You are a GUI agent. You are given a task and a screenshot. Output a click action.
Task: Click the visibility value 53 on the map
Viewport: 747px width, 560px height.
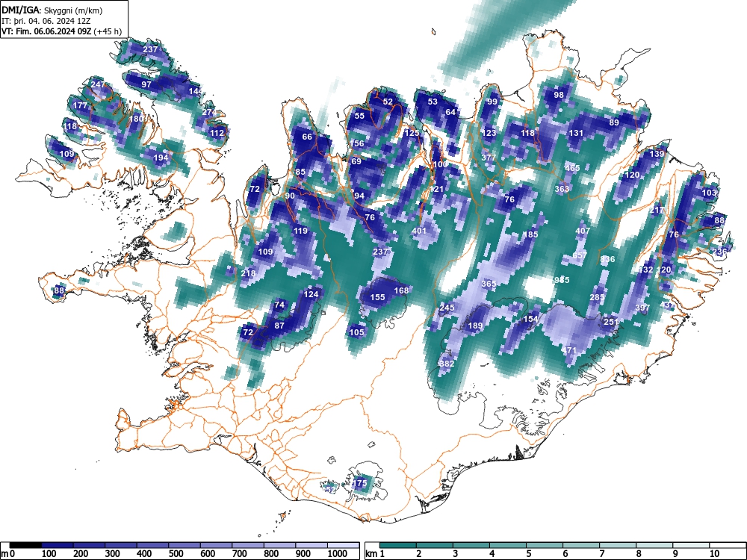pos(432,102)
